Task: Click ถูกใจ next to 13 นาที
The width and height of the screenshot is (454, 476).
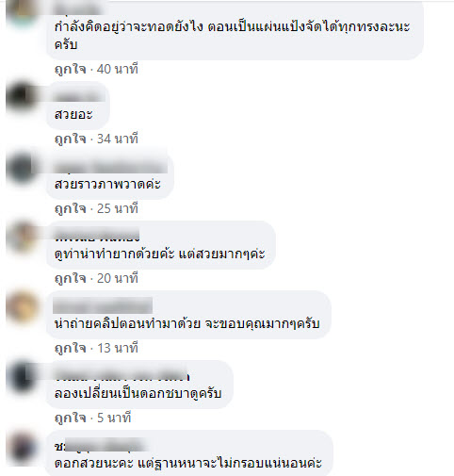Action: 71,348
